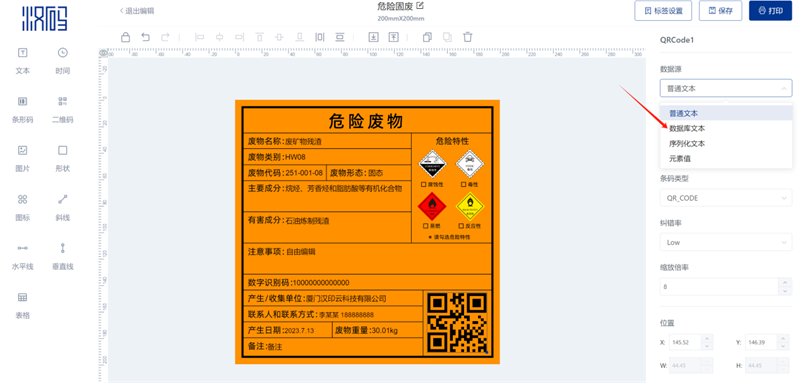Screen dimensions: 800x383
Task: Select the 图标 icon tool
Action: 22,207
